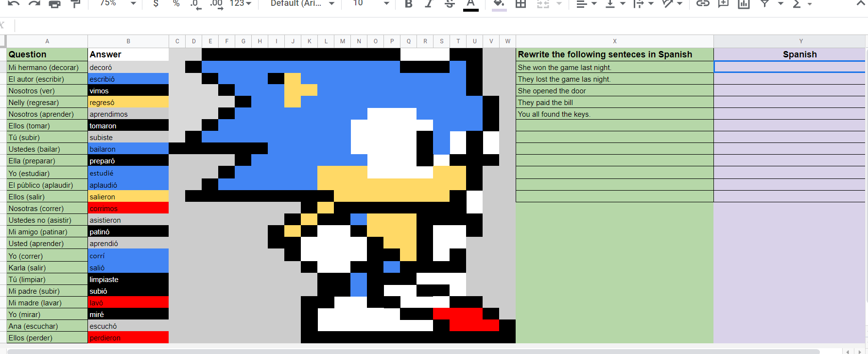
Task: Click the 'vimos' answer cell
Action: (x=128, y=90)
